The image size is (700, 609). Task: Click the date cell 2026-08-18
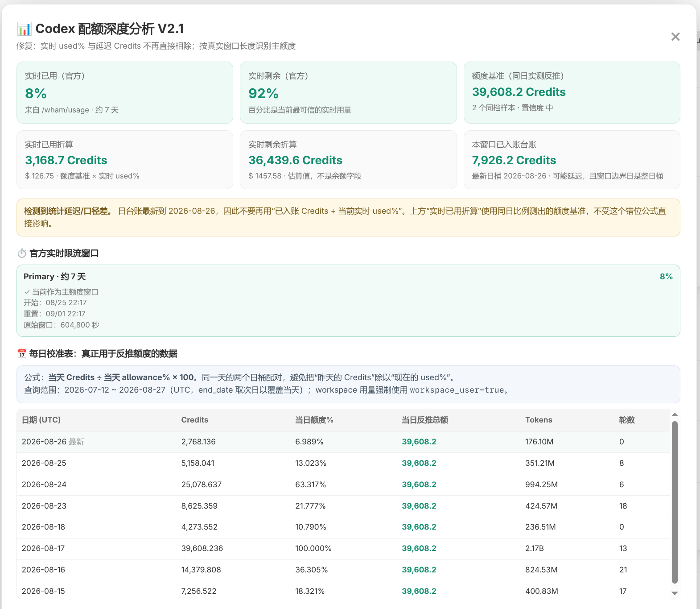(x=44, y=527)
